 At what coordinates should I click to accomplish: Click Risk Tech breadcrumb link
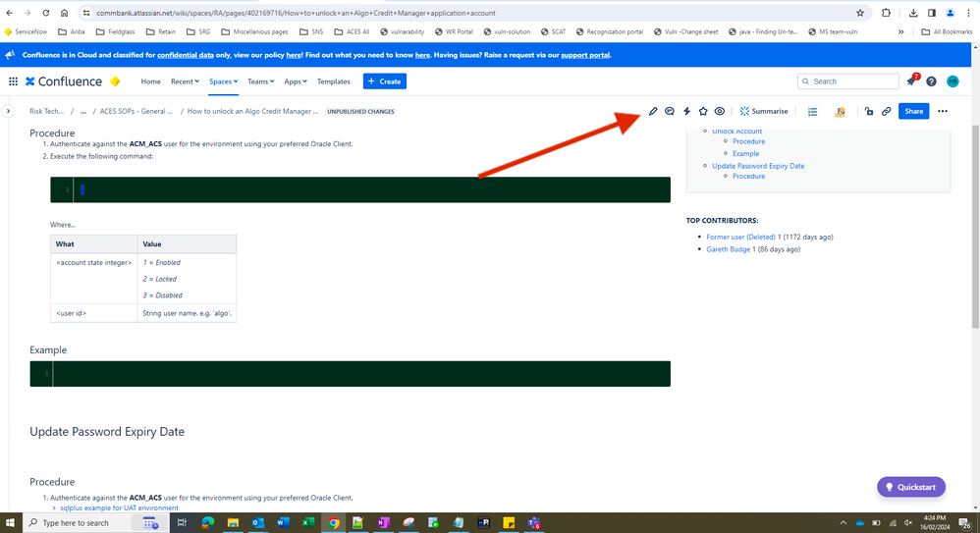[47, 111]
